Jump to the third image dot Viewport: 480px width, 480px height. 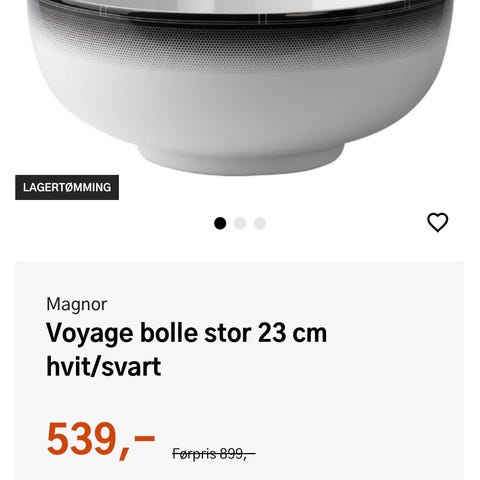click(260, 223)
